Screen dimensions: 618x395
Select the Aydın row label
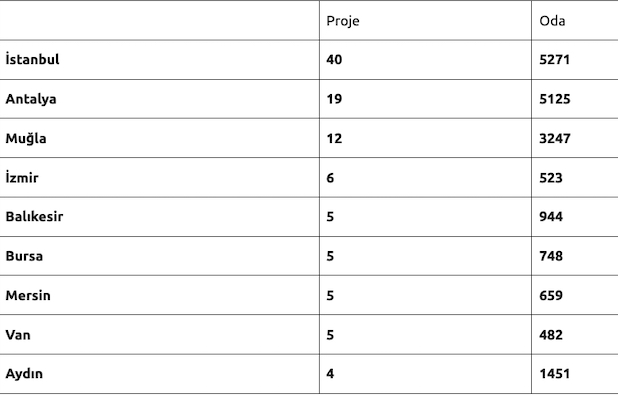click(x=24, y=374)
